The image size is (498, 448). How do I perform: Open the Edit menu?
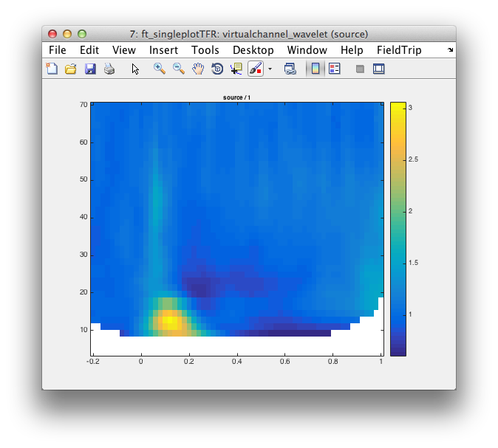pos(89,50)
